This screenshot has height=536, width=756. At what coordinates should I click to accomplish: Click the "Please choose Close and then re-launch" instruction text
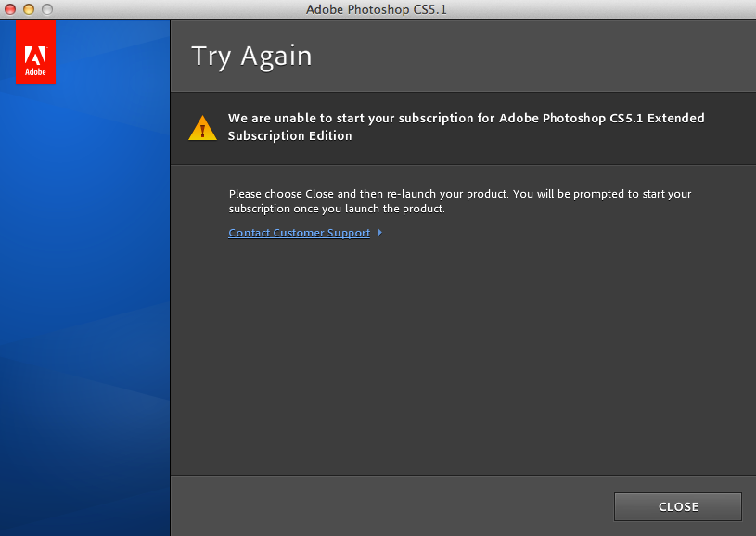point(460,201)
